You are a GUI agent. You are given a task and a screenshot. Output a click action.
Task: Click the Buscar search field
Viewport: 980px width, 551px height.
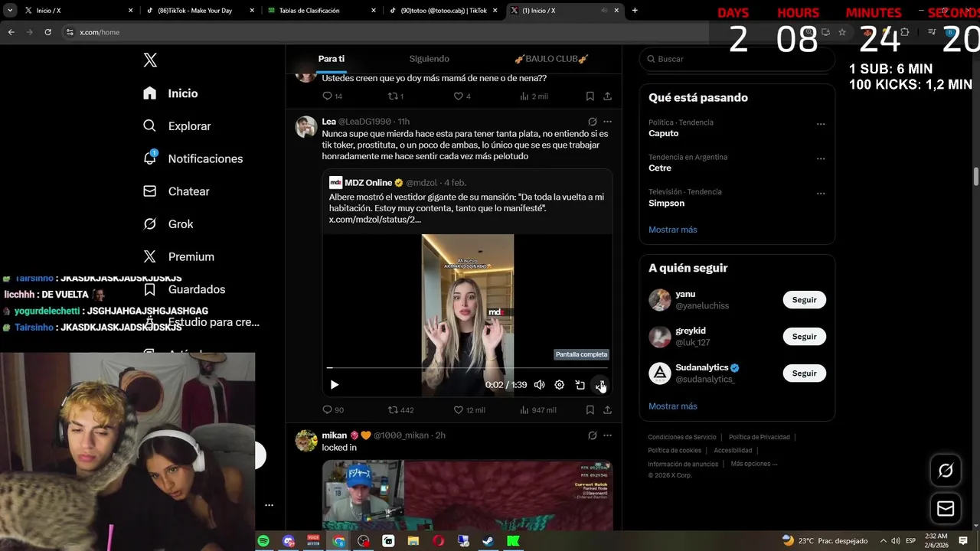tap(737, 59)
